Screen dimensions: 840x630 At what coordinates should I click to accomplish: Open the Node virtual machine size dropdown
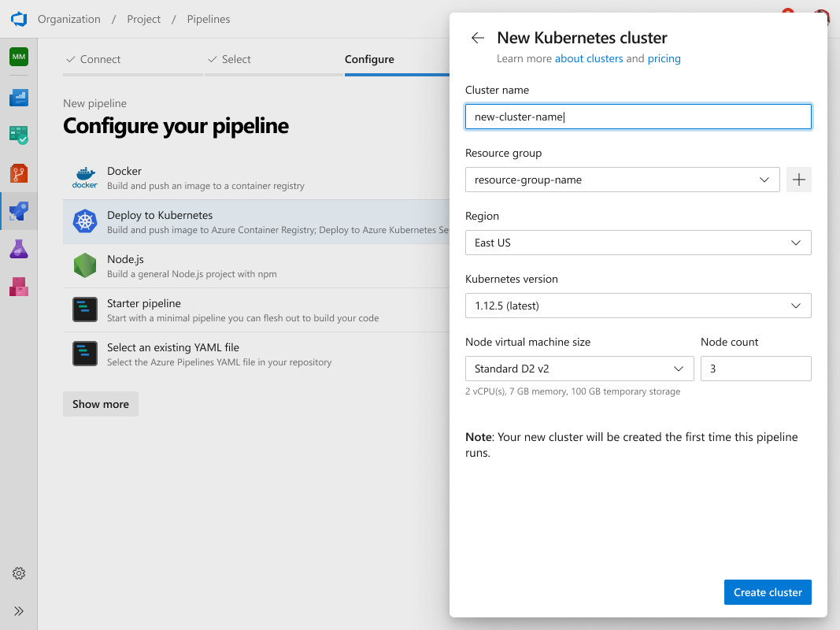click(579, 368)
